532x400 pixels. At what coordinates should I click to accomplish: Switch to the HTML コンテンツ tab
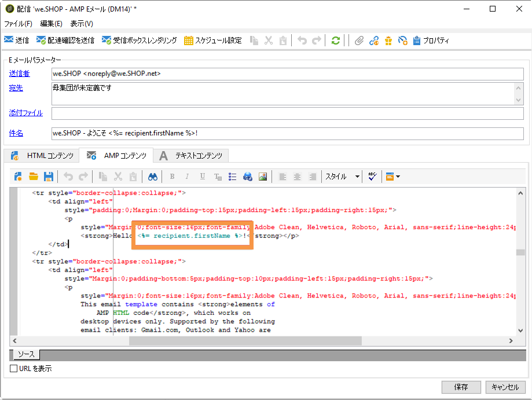[42, 155]
